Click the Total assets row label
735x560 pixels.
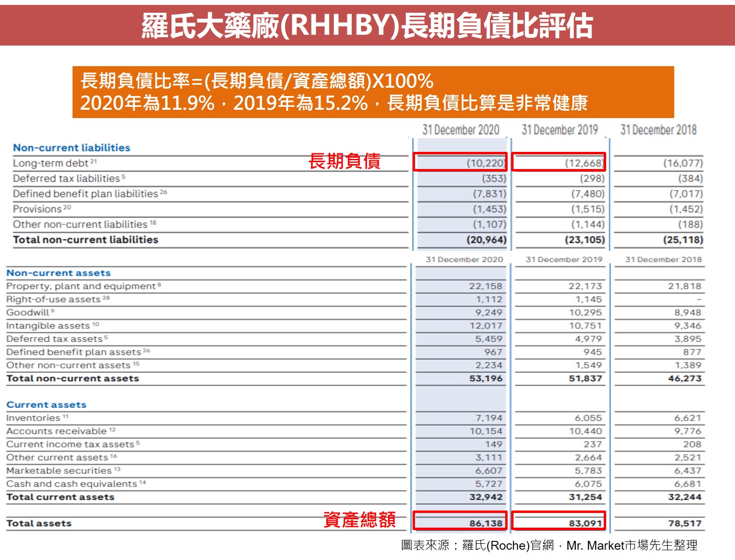39,523
